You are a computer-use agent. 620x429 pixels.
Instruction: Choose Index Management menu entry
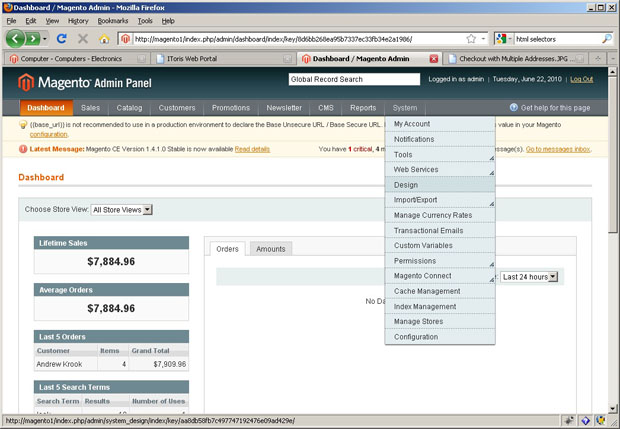point(440,306)
